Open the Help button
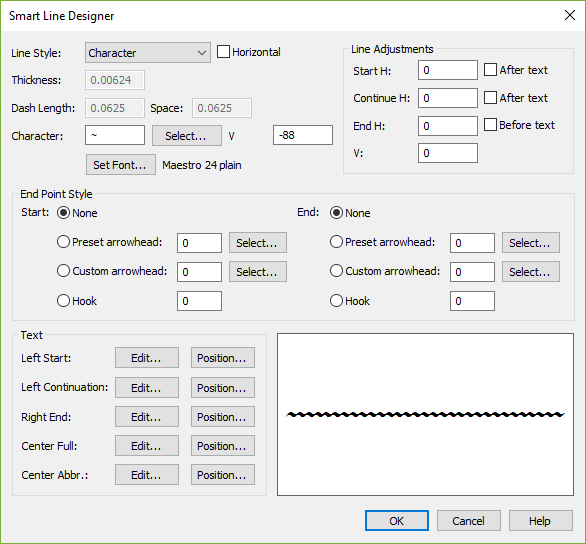Image resolution: width=586 pixels, height=544 pixels. (540, 521)
